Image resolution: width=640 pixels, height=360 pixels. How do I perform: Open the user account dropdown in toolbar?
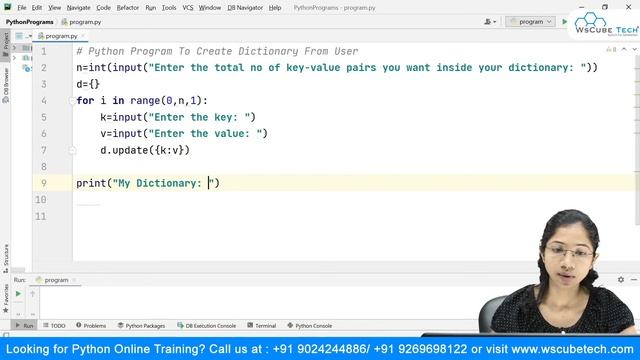click(x=490, y=22)
